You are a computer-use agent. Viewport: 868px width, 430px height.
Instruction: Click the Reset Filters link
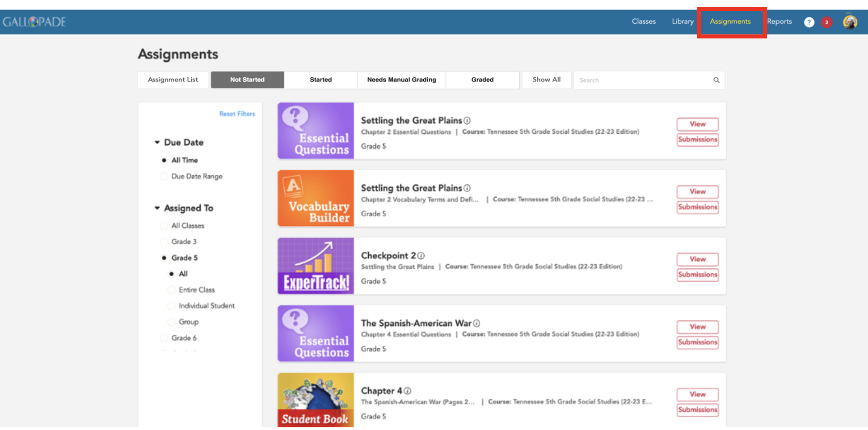[237, 114]
